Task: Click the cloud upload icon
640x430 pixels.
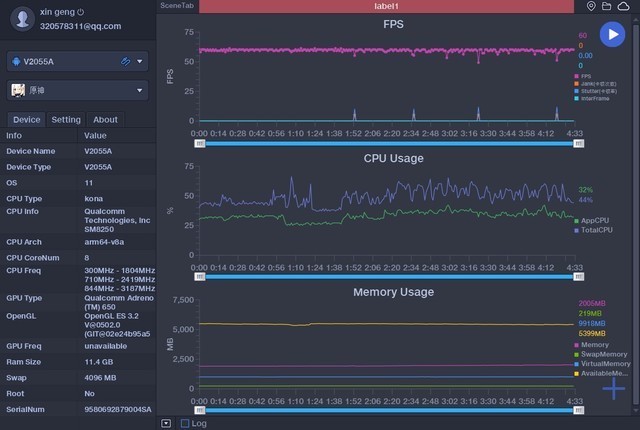Action: (624, 6)
